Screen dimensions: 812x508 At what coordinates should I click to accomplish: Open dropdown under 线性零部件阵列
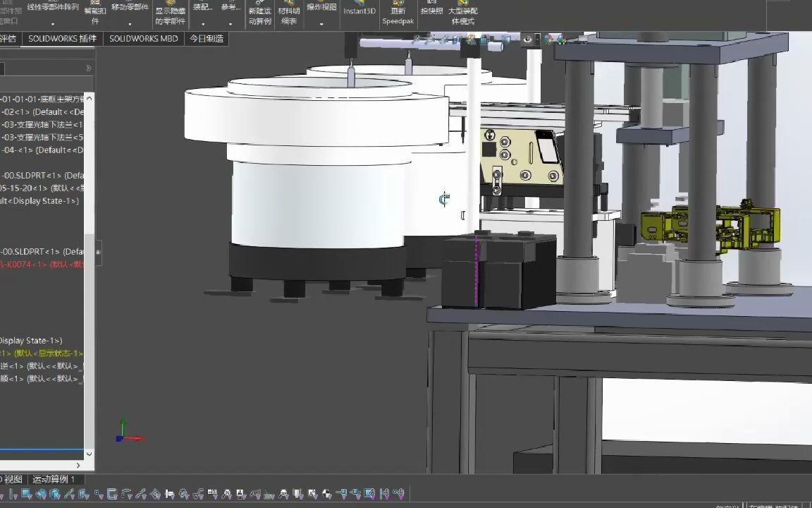pyautogui.click(x=53, y=23)
